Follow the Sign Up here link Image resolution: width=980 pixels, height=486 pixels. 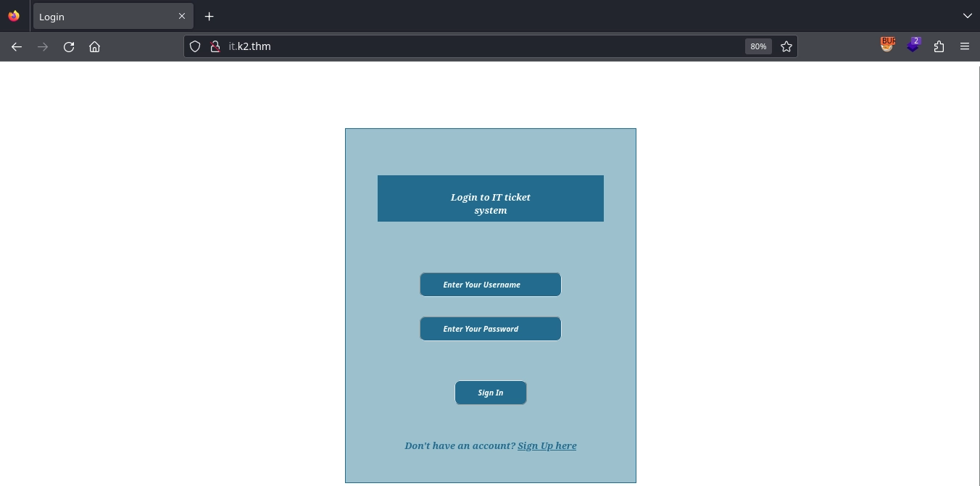[547, 445]
